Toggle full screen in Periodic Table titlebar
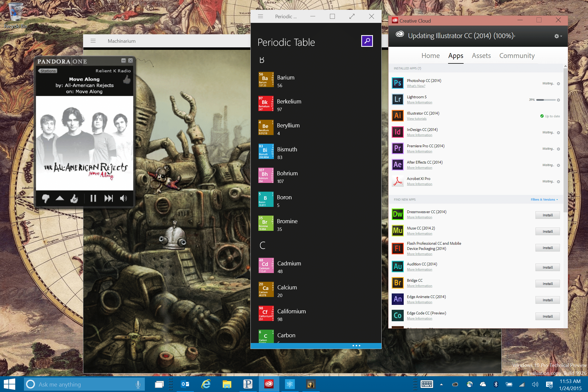588x392 pixels. tap(352, 16)
